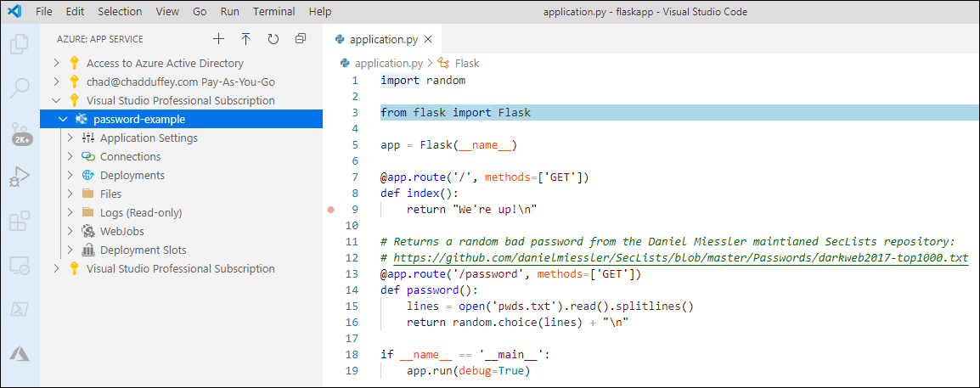This screenshot has height=388, width=980.
Task: Expand the Connections node
Action: pos(70,157)
